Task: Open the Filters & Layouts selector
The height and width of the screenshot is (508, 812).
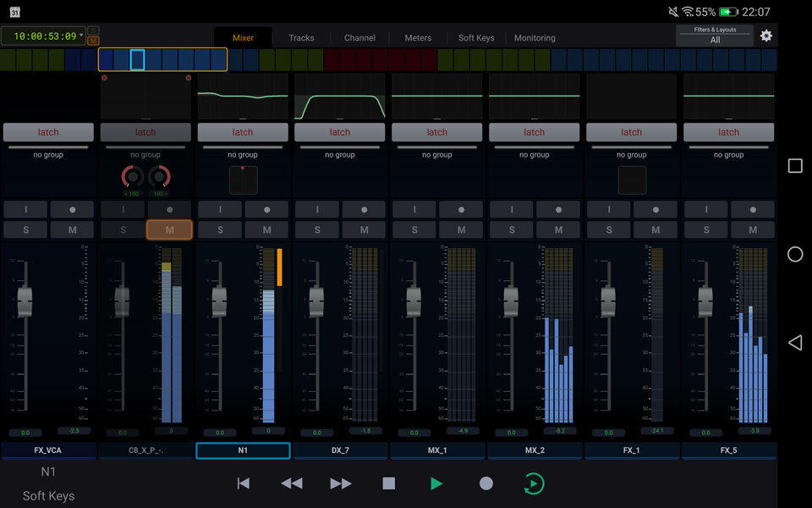Action: point(715,36)
